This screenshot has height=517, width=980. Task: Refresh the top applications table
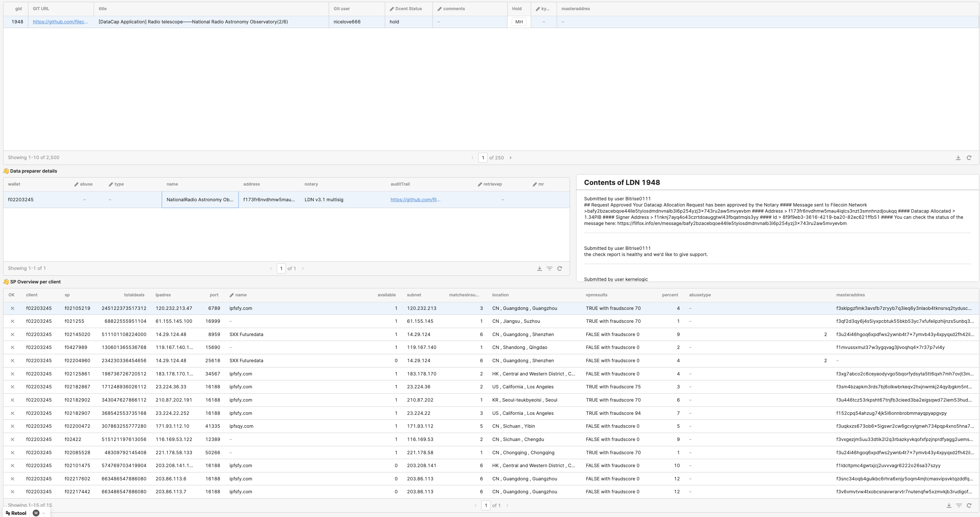(x=969, y=157)
